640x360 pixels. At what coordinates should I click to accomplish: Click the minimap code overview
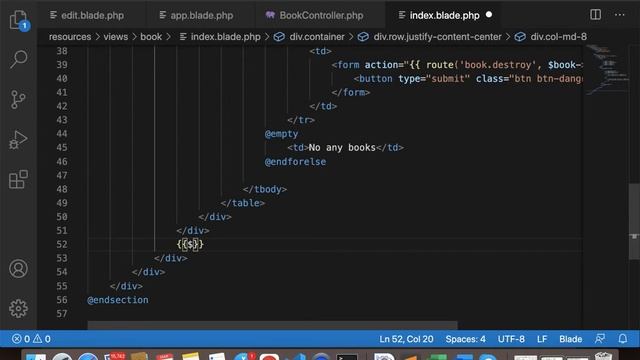[607, 69]
